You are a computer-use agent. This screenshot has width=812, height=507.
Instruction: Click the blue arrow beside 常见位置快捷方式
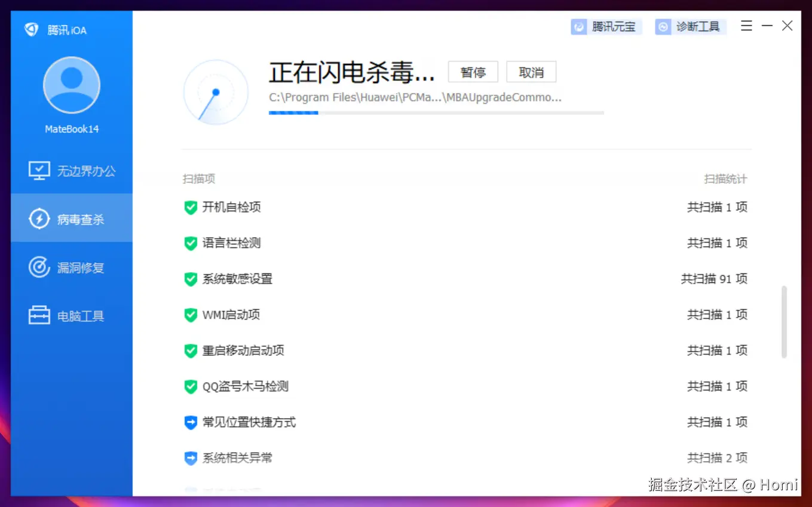191,422
